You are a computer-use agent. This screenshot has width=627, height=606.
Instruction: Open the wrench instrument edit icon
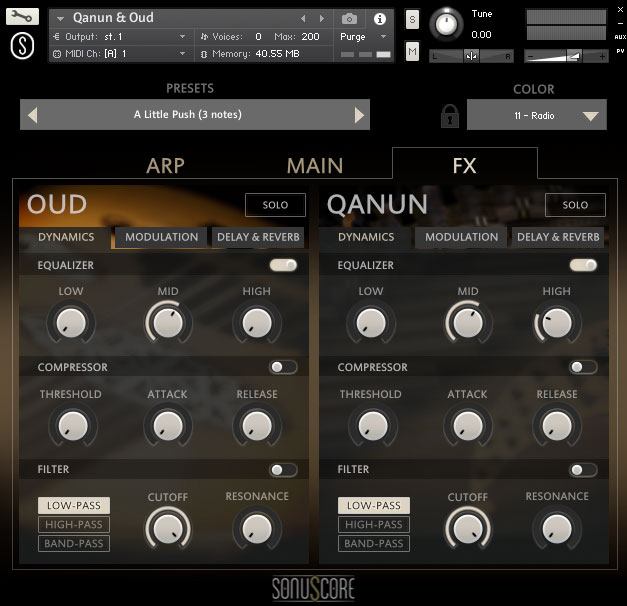tap(22, 17)
